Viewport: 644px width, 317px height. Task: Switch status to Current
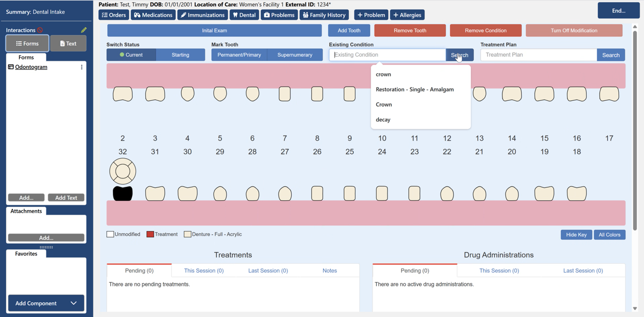(131, 55)
